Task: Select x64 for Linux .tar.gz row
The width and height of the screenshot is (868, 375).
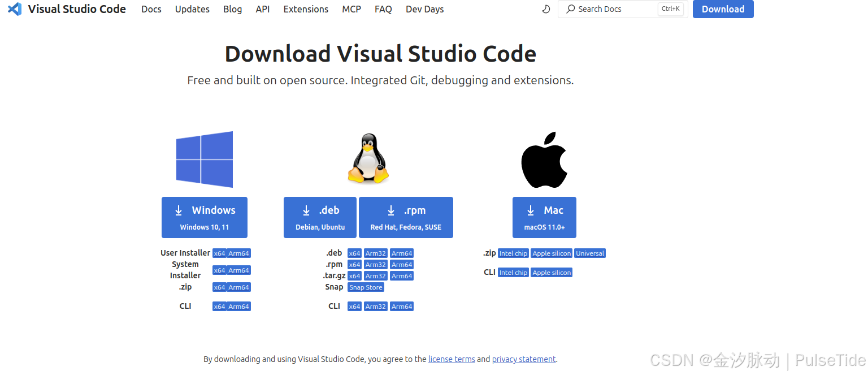Action: point(354,276)
